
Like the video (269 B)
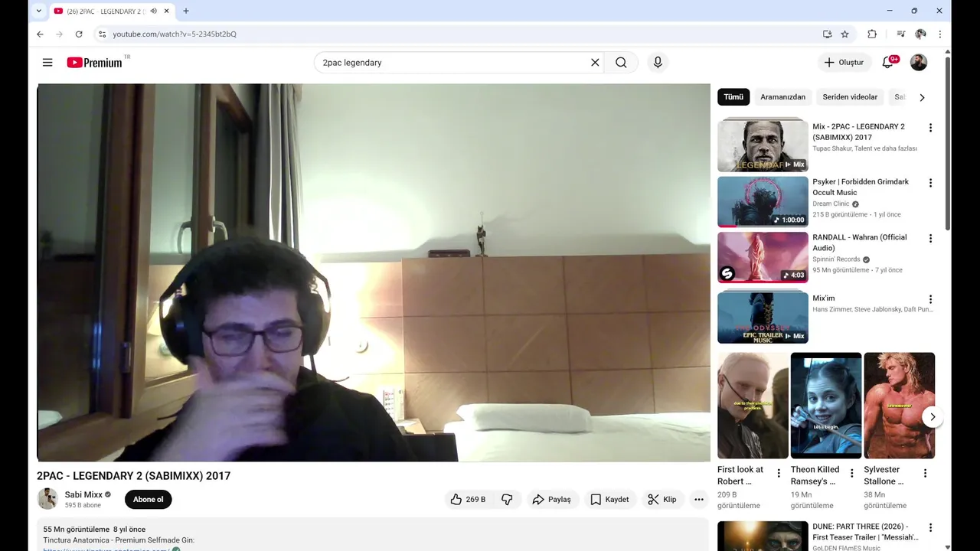[x=468, y=500]
